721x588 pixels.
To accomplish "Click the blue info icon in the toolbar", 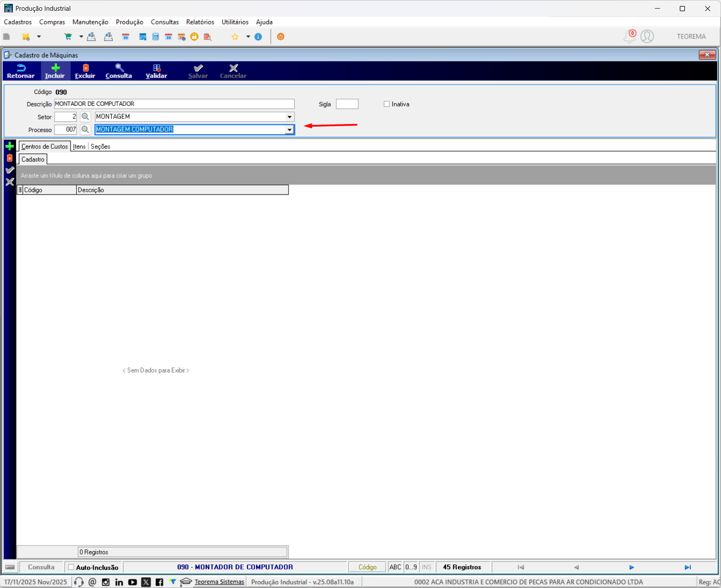I will (x=258, y=36).
